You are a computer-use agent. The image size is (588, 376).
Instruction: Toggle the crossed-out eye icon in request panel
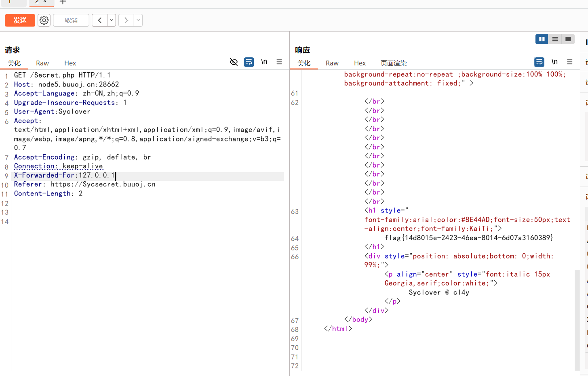(234, 62)
